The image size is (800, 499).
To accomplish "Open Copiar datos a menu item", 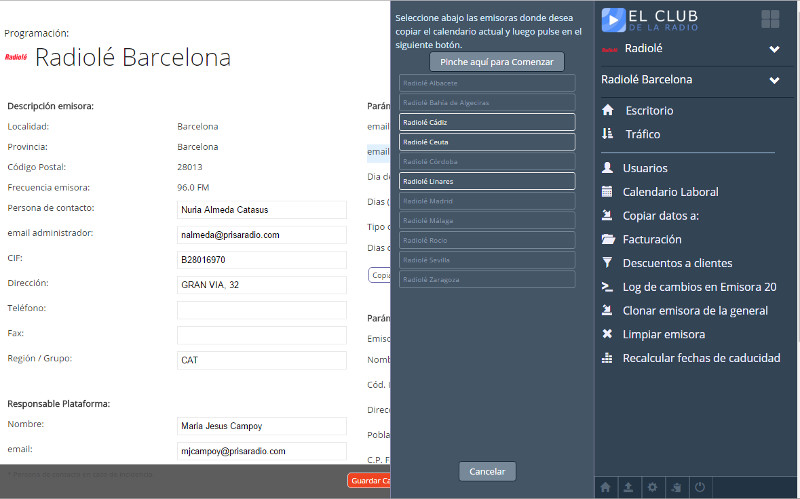I will point(661,216).
